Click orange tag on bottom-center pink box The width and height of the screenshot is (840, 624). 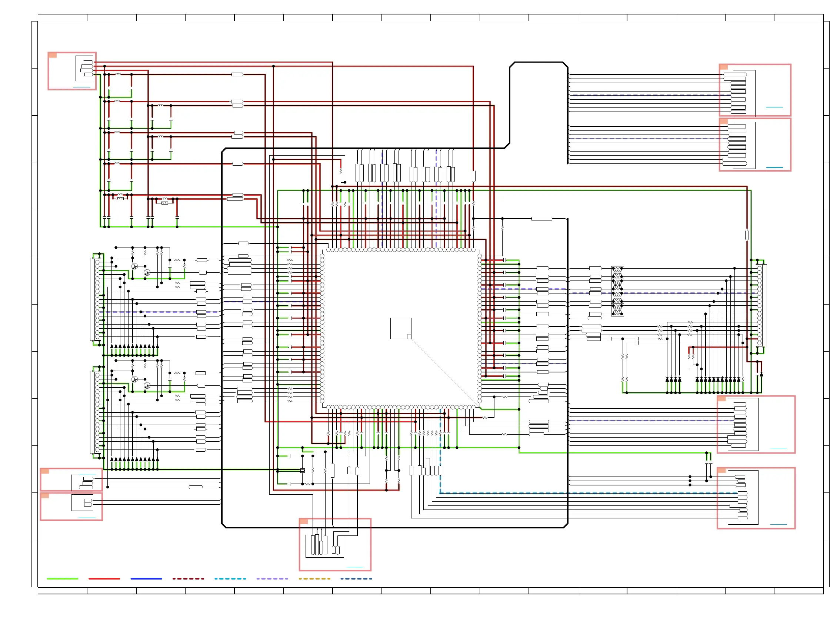(304, 521)
